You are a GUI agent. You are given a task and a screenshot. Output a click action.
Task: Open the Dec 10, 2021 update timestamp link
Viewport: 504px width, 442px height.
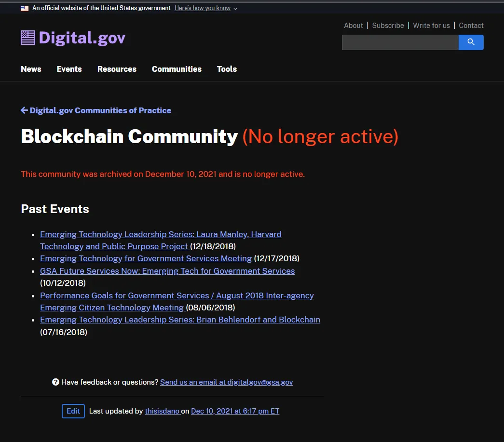(235, 411)
